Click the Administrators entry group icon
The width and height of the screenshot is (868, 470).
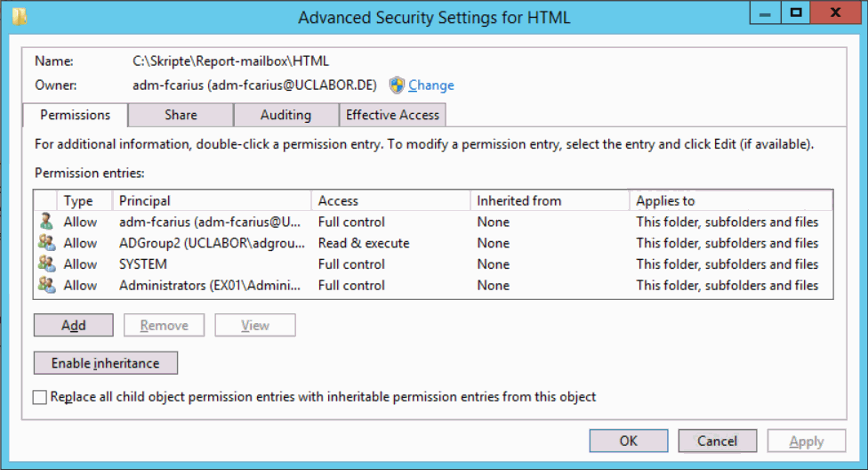click(x=46, y=284)
